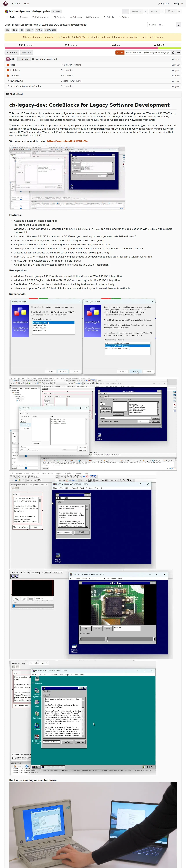Image resolution: width=186 pixels, height=868 pixels.
Task: Select the win95 topic tag
Action: [x=39, y=30]
